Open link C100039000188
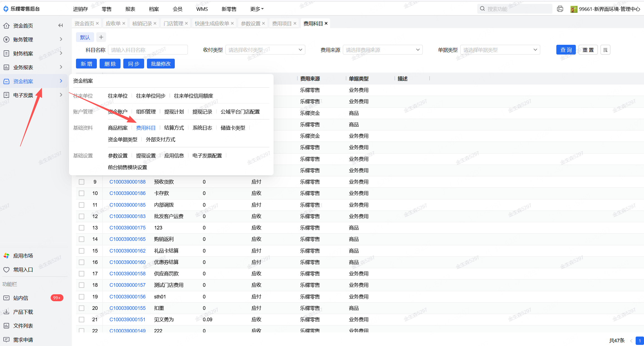The width and height of the screenshot is (644, 346). coord(127,182)
